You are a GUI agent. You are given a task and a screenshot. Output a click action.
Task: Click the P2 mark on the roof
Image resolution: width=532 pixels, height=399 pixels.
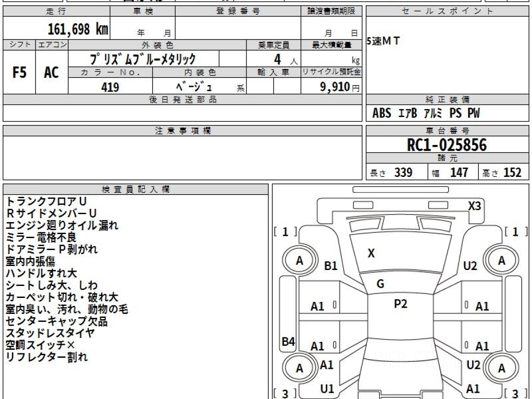click(401, 304)
